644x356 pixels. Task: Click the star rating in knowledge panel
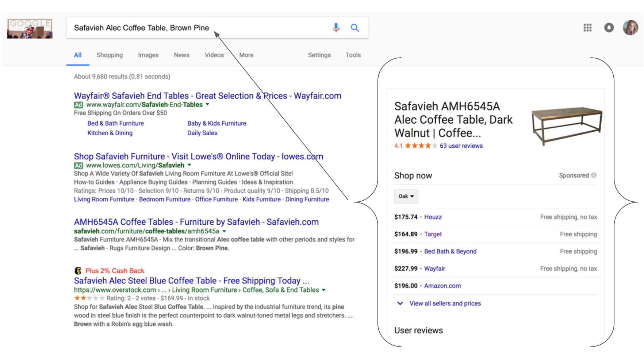pyautogui.click(x=421, y=146)
